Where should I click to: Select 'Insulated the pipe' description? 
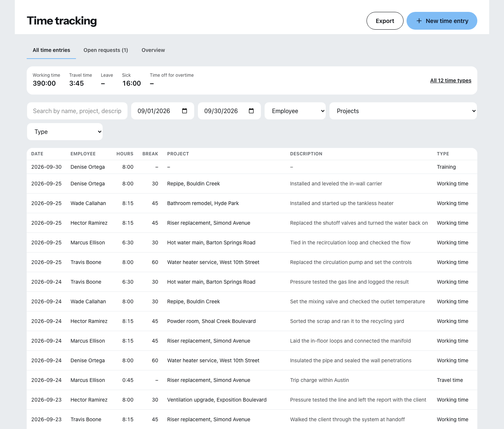click(351, 360)
